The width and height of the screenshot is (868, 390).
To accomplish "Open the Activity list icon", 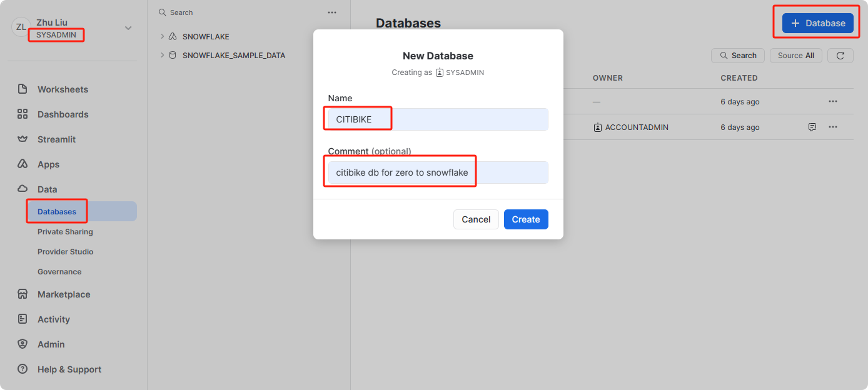I will tap(23, 319).
